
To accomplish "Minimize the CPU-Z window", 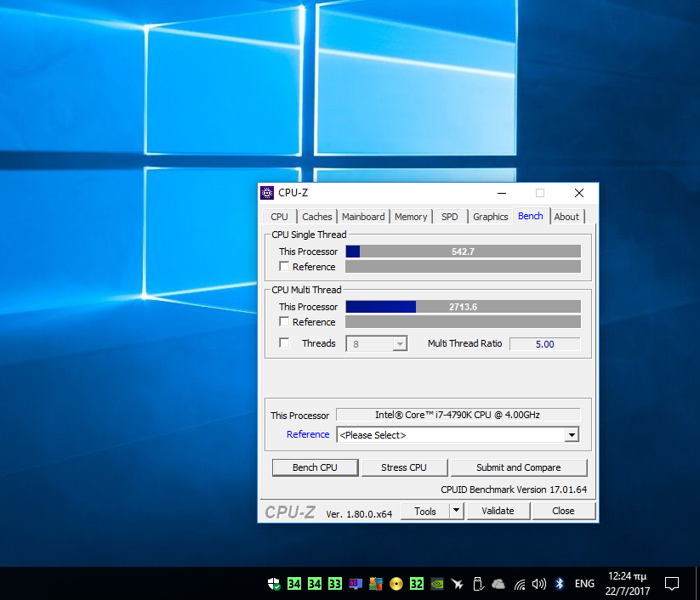I will 502,193.
